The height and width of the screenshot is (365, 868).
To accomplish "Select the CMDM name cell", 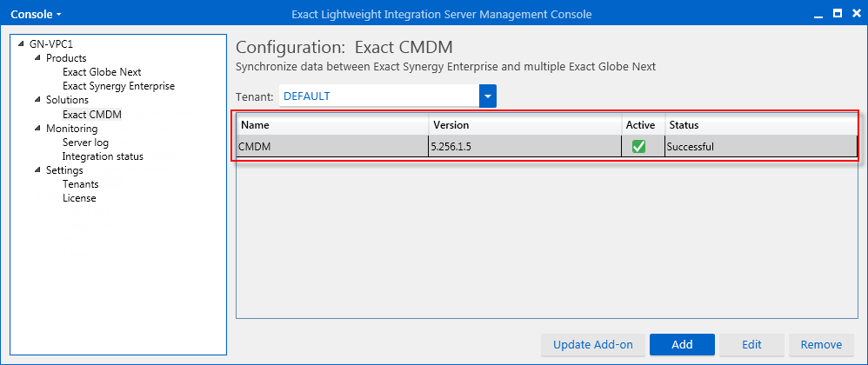I will click(333, 147).
